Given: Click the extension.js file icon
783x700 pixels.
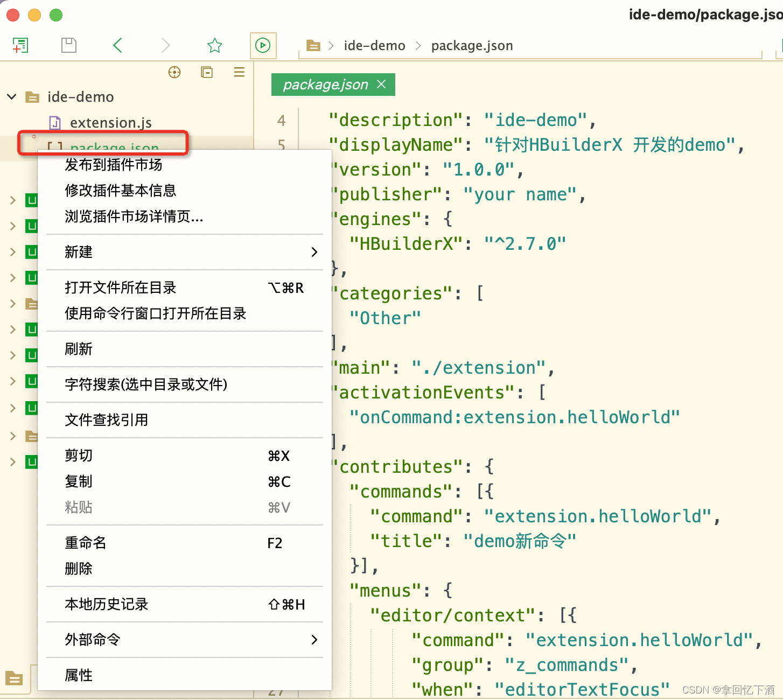Looking at the screenshot, I should tap(55, 123).
